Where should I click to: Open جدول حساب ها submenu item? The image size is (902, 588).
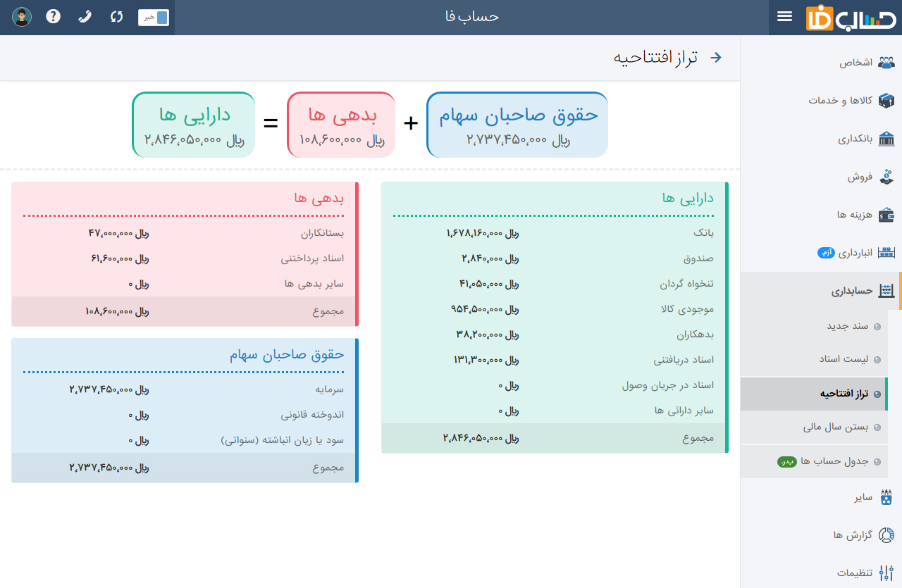click(x=814, y=461)
